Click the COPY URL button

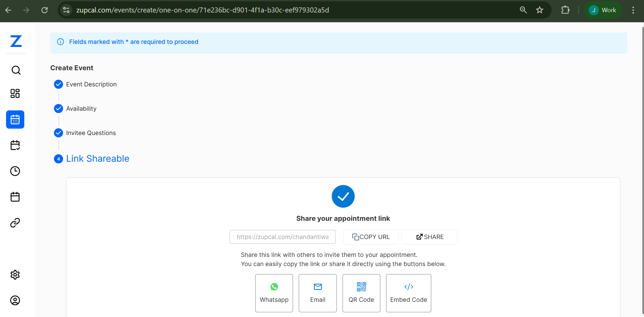371,237
